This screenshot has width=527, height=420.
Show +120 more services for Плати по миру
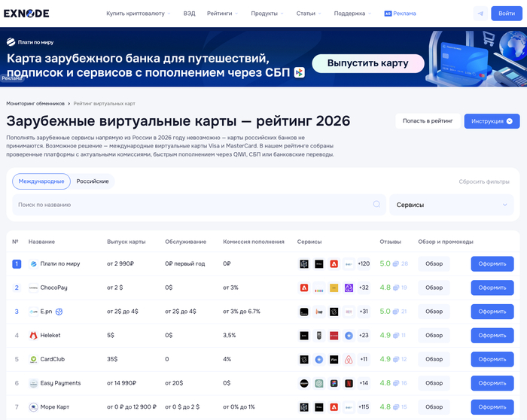pyautogui.click(x=364, y=263)
